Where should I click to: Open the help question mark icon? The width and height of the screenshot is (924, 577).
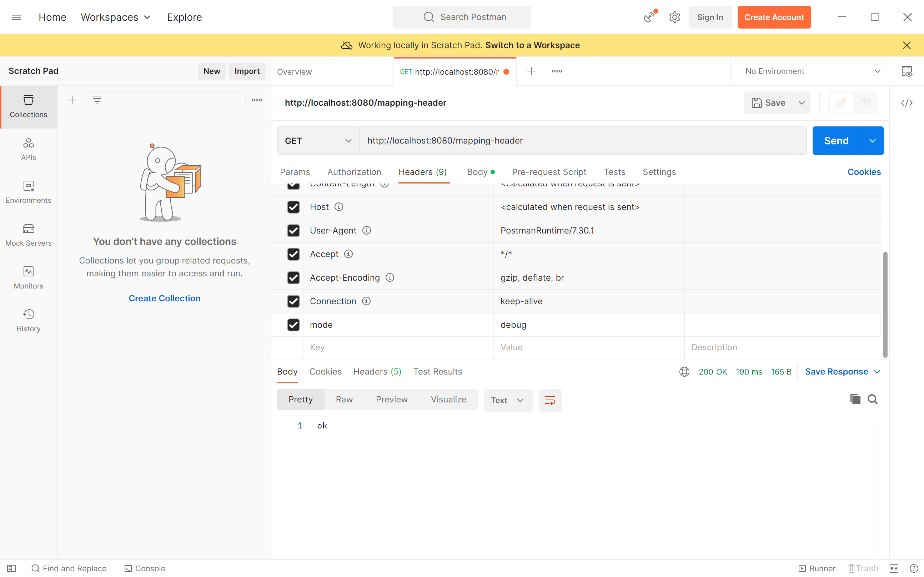(914, 568)
